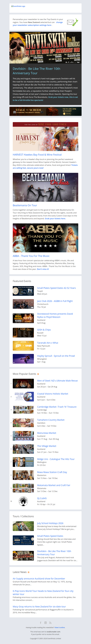Open DJ Cult45 event link
The width and height of the screenshot is (91, 644).
(42, 498)
